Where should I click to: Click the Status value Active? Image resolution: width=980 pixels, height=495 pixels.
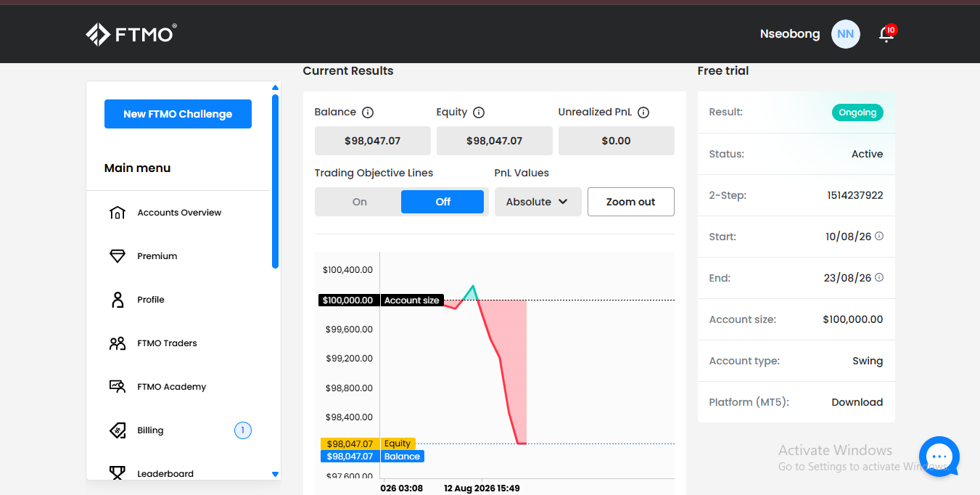pyautogui.click(x=868, y=154)
